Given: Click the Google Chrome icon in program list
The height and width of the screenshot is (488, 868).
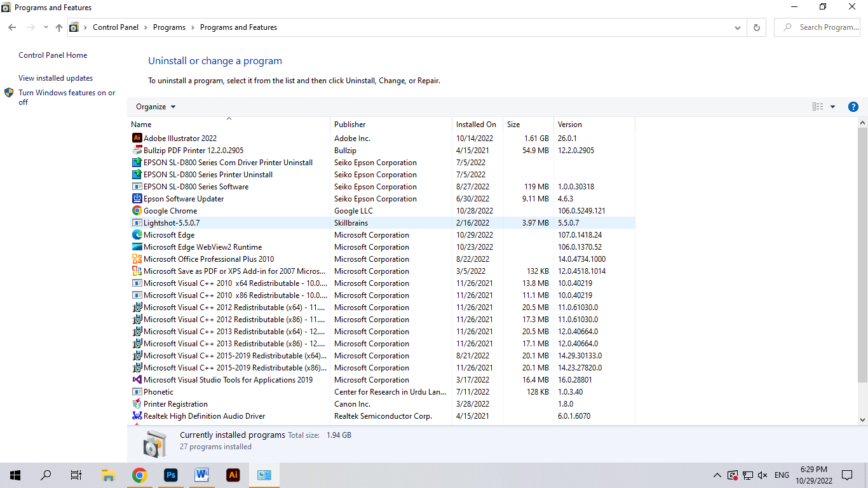Looking at the screenshot, I should [137, 210].
